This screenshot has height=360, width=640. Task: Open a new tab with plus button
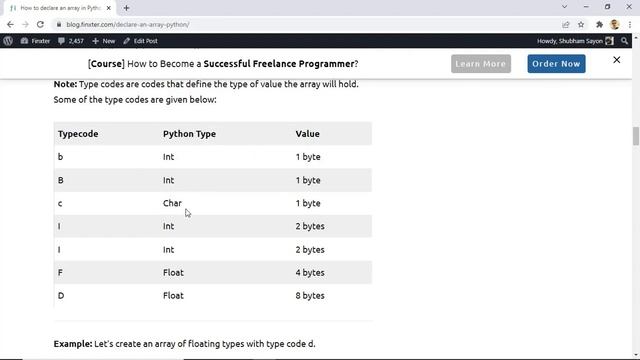click(x=126, y=8)
